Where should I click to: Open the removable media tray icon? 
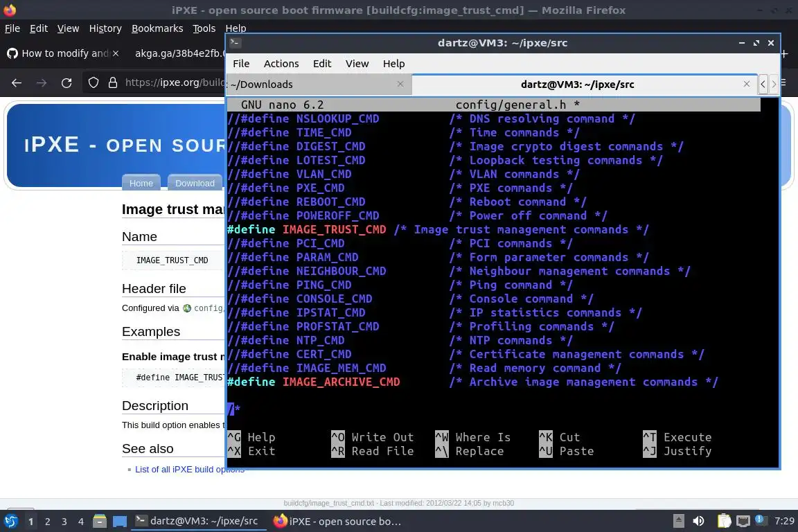(x=678, y=521)
